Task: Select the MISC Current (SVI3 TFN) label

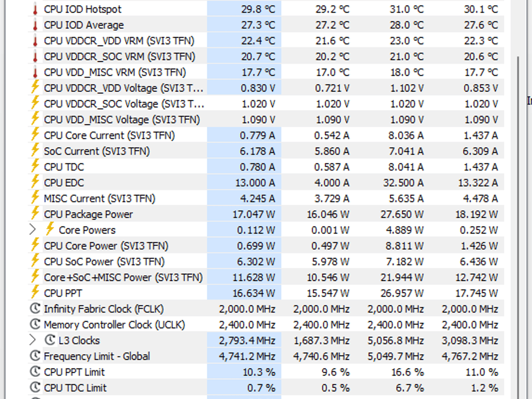Action: 99,199
